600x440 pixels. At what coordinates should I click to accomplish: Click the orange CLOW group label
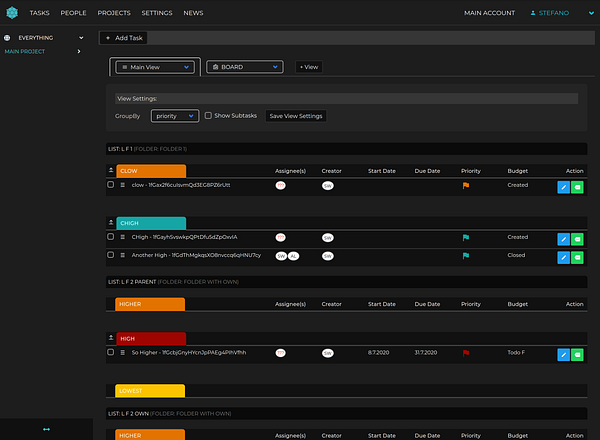point(151,171)
